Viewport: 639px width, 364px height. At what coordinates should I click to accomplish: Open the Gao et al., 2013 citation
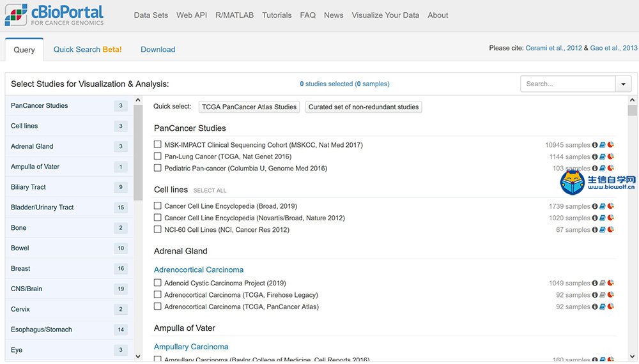click(613, 48)
